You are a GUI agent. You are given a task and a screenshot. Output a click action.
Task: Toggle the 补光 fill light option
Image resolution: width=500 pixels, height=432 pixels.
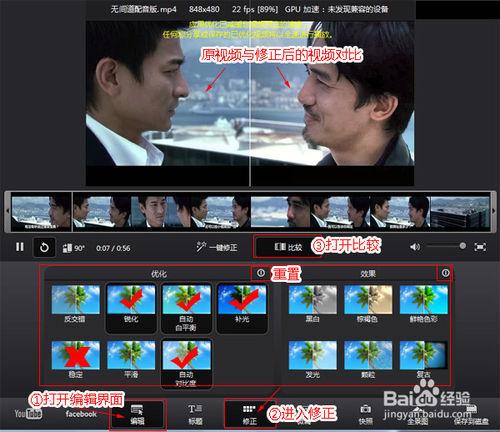[242, 308]
